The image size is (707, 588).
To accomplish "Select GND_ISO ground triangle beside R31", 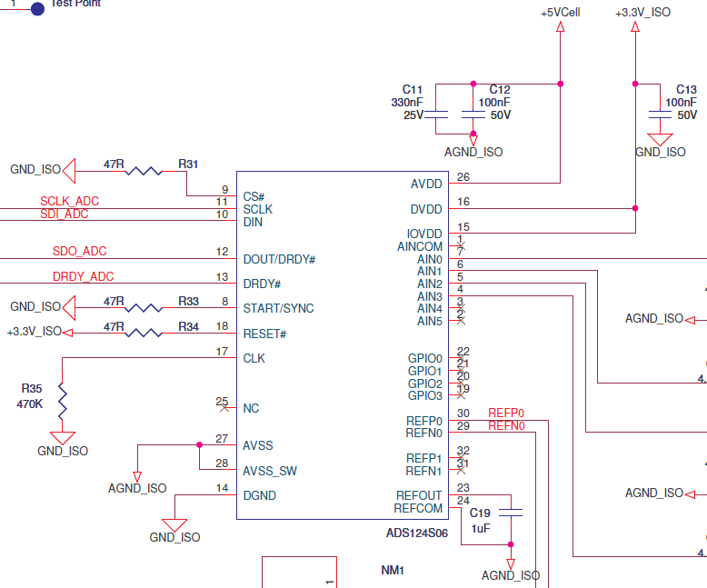I will click(x=69, y=171).
